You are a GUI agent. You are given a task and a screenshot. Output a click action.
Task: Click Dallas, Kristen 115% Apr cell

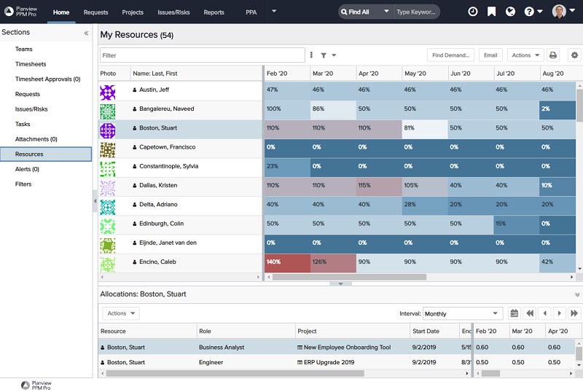[x=379, y=187]
